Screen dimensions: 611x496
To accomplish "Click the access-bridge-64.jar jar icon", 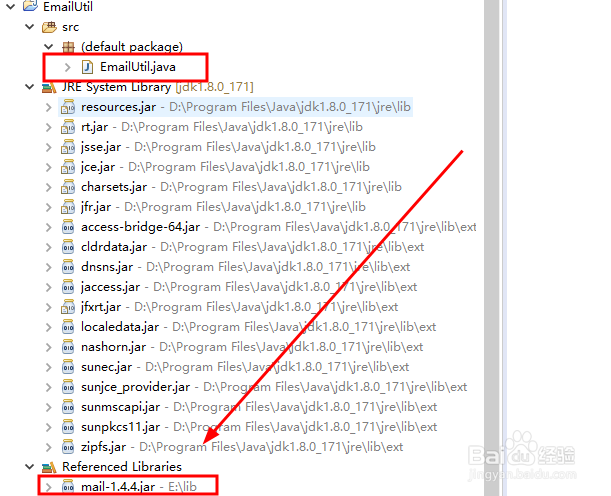I will [x=68, y=227].
